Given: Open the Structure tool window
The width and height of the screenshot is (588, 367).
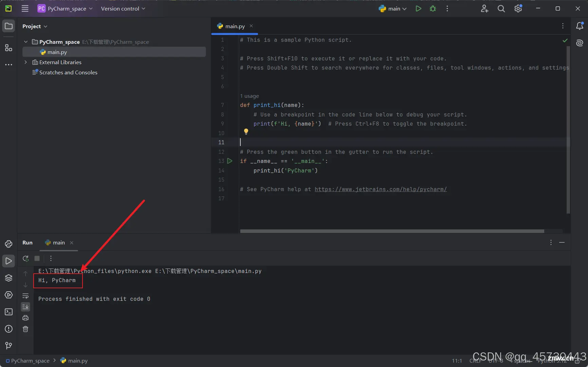Looking at the screenshot, I should [x=8, y=48].
